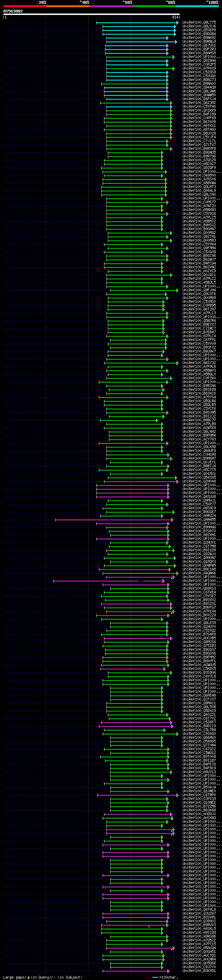Select the UniRef100_A9T460 label
This screenshot has height=980, width=222.
pyautogui.click(x=199, y=129)
